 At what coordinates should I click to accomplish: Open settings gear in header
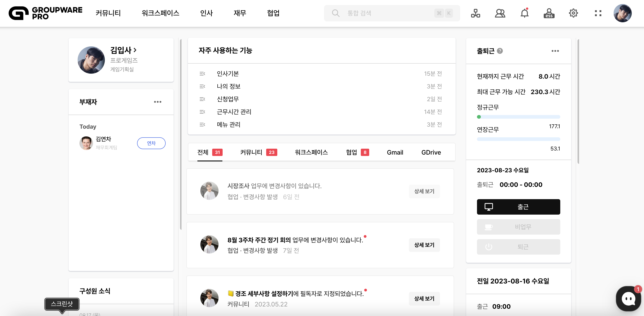point(573,13)
